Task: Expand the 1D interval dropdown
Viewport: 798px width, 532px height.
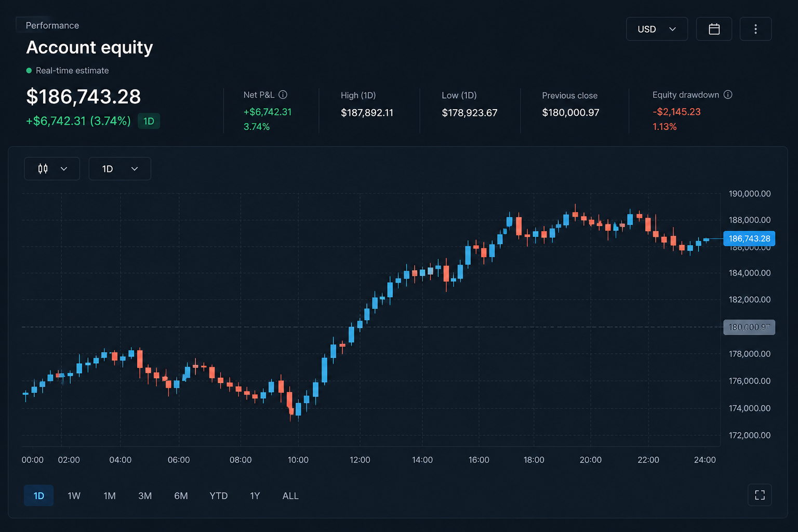Action: [120, 169]
